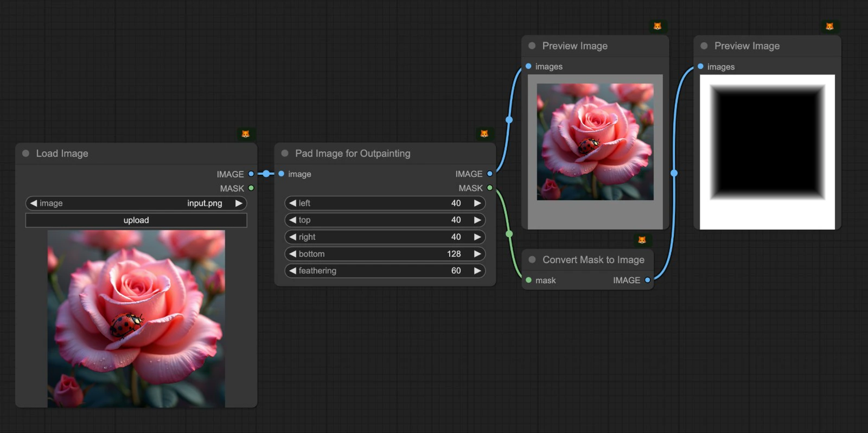
Task: Click the fox badge above Convert Mask node
Action: [x=642, y=240]
